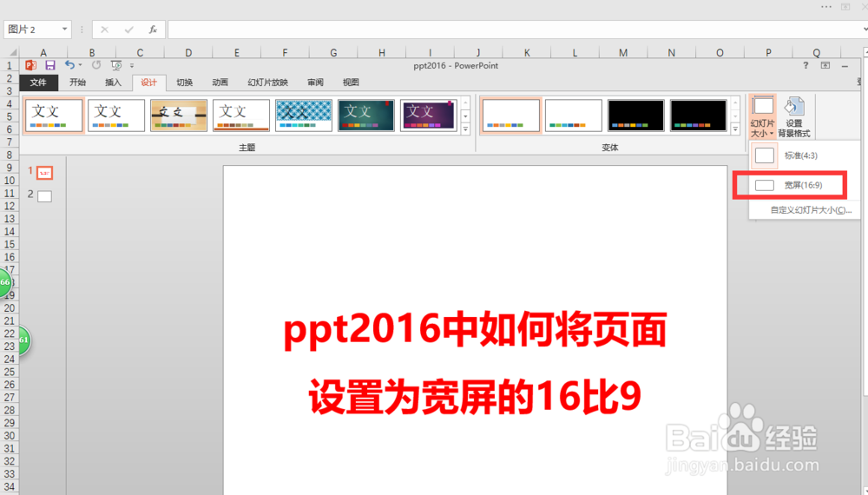Select Excel column K header
The width and height of the screenshot is (868, 495).
527,52
